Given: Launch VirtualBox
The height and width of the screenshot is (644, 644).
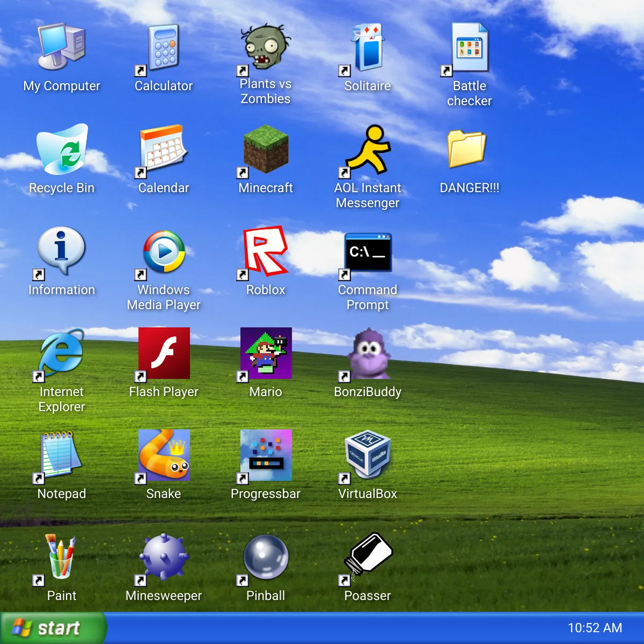Looking at the screenshot, I should click(368, 455).
